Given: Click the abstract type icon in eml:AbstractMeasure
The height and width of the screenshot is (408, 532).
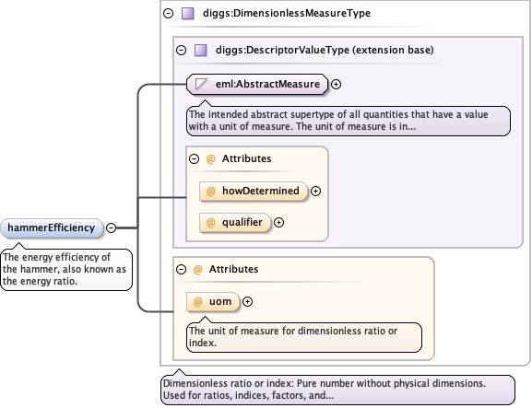Looking at the screenshot, I should tap(201, 84).
